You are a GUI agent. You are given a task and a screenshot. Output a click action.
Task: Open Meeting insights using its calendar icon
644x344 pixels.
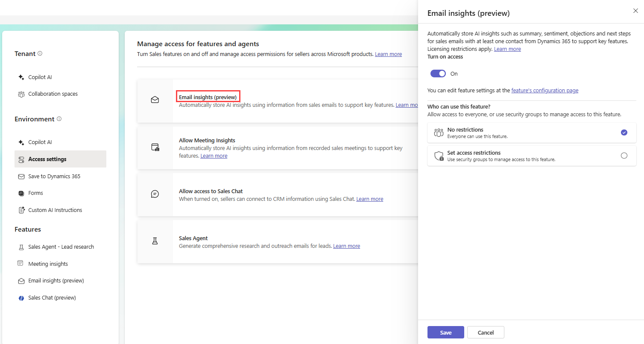21,263
